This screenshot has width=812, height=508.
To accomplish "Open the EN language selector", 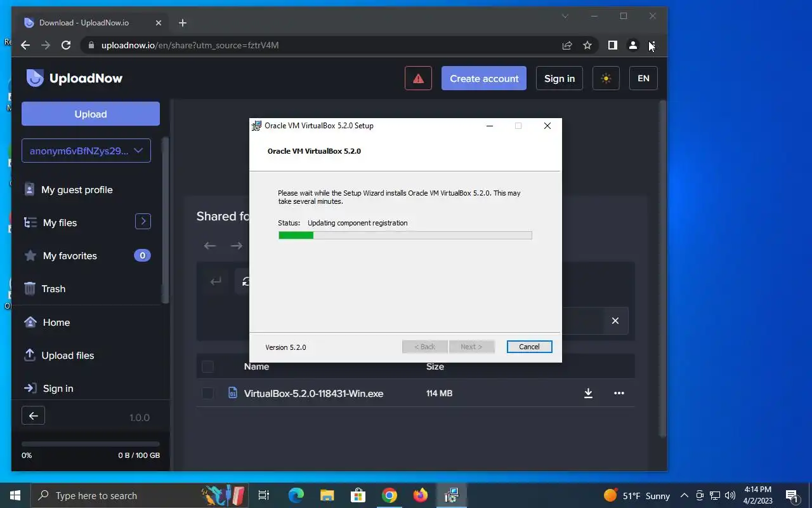I will 643,79.
